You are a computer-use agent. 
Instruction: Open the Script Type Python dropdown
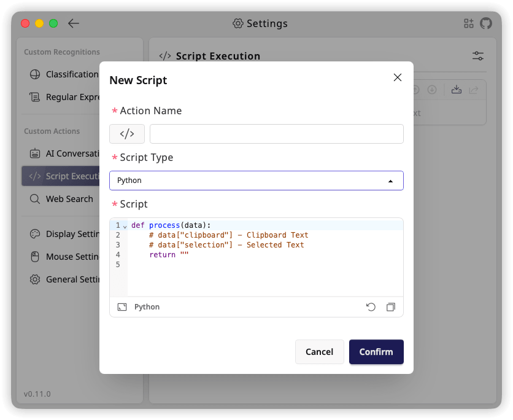pyautogui.click(x=256, y=181)
